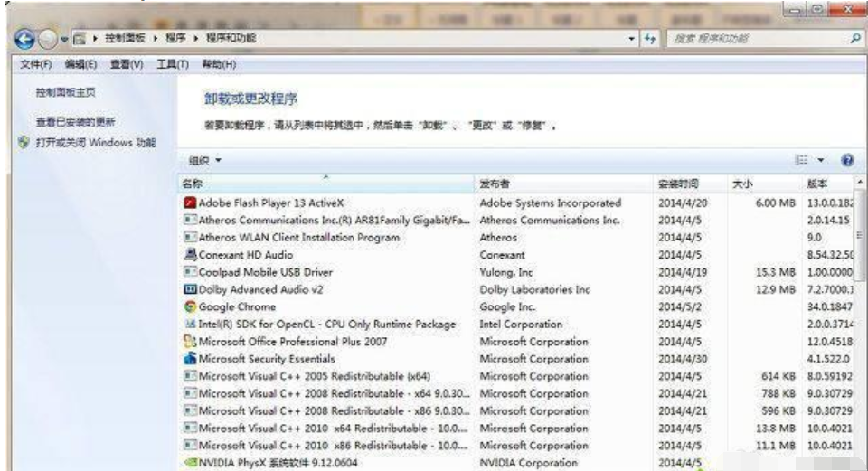This screenshot has height=471, width=868.
Task: Click the Microsoft Security Essentials icon
Action: coord(190,359)
